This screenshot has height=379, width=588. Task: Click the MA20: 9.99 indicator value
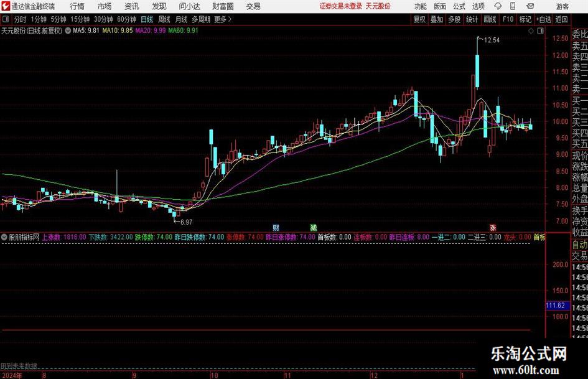coord(151,30)
